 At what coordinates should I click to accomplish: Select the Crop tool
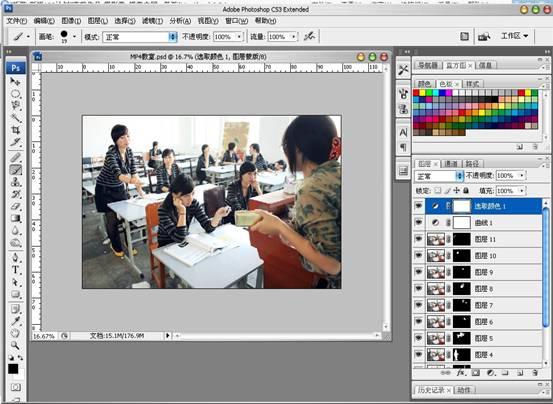(x=15, y=130)
